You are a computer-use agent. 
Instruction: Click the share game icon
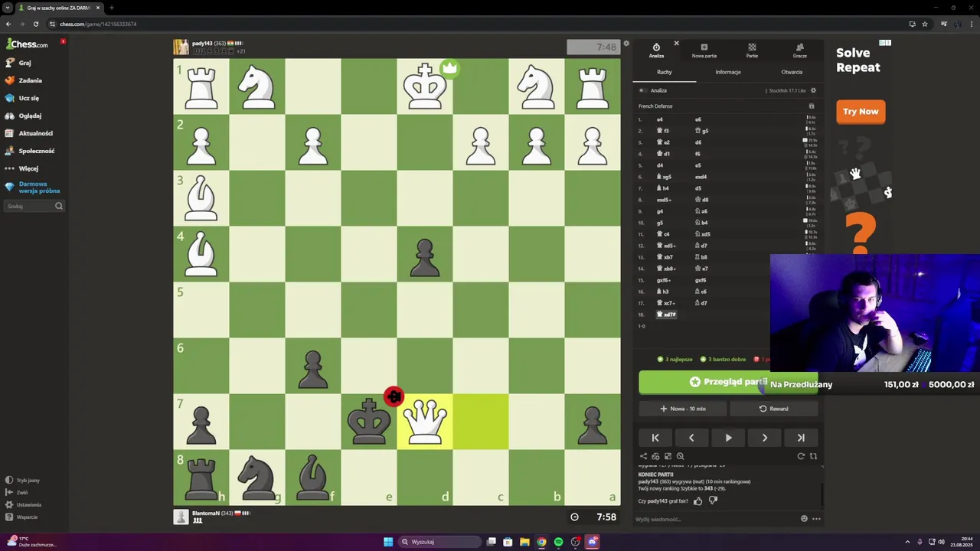643,456
